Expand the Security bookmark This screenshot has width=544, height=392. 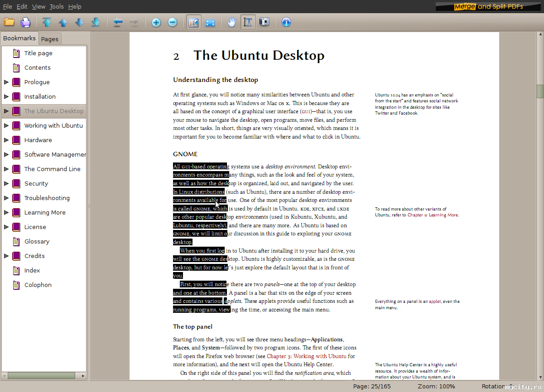click(x=6, y=183)
